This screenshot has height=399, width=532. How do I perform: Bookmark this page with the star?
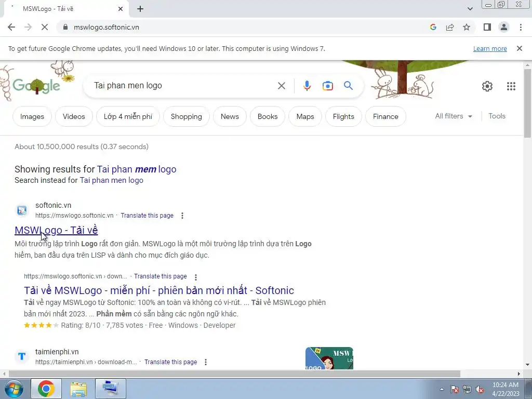(x=467, y=27)
